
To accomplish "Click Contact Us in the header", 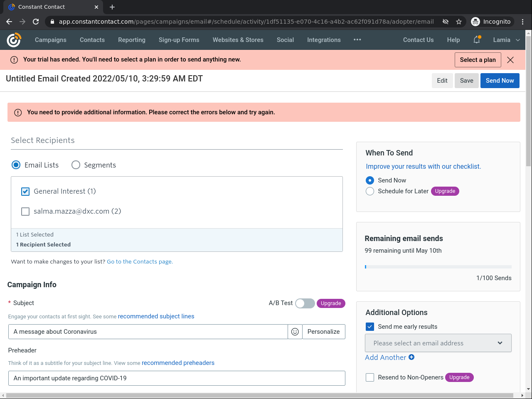I will 418,40.
